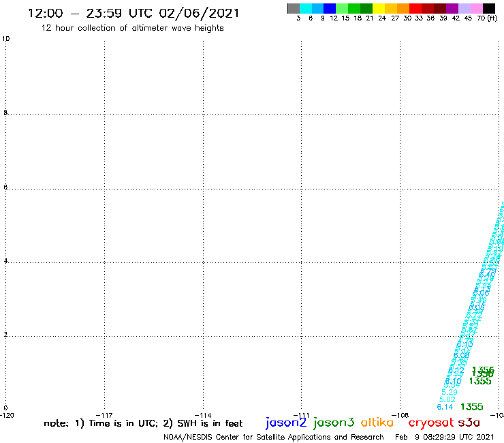
Task: Click the '45' color scale label
Action: tap(468, 18)
